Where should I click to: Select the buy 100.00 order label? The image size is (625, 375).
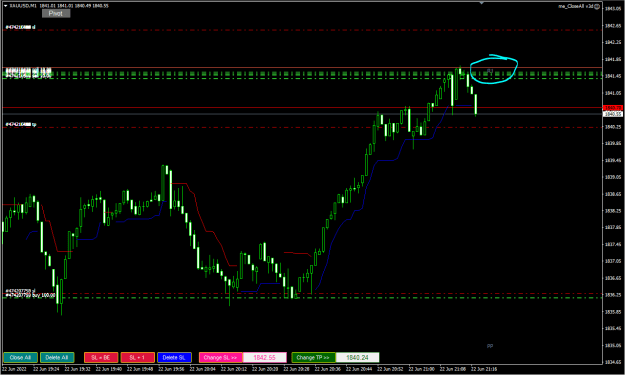(30, 295)
